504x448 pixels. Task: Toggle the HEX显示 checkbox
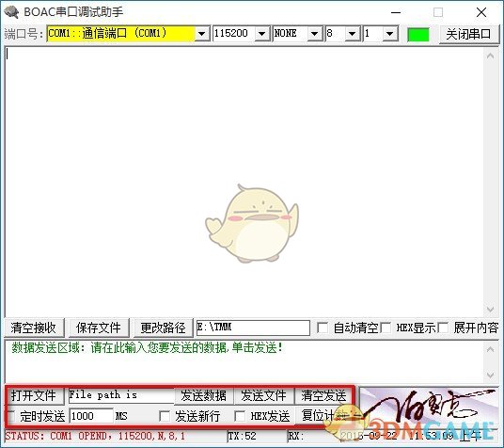[x=386, y=328]
